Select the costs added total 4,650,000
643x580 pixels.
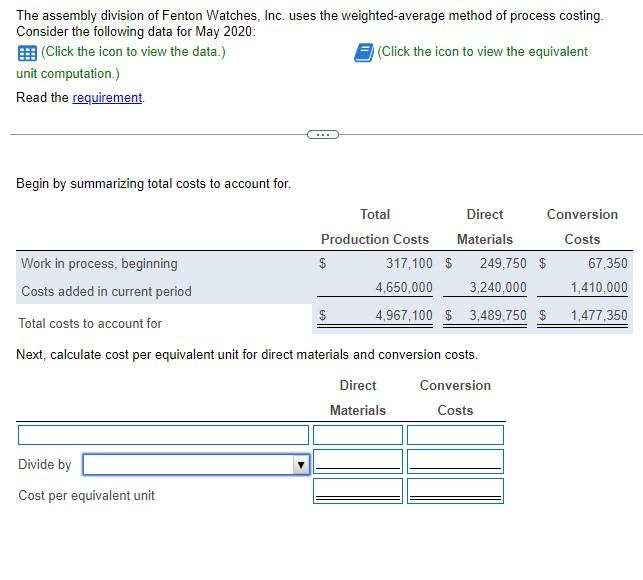404,287
